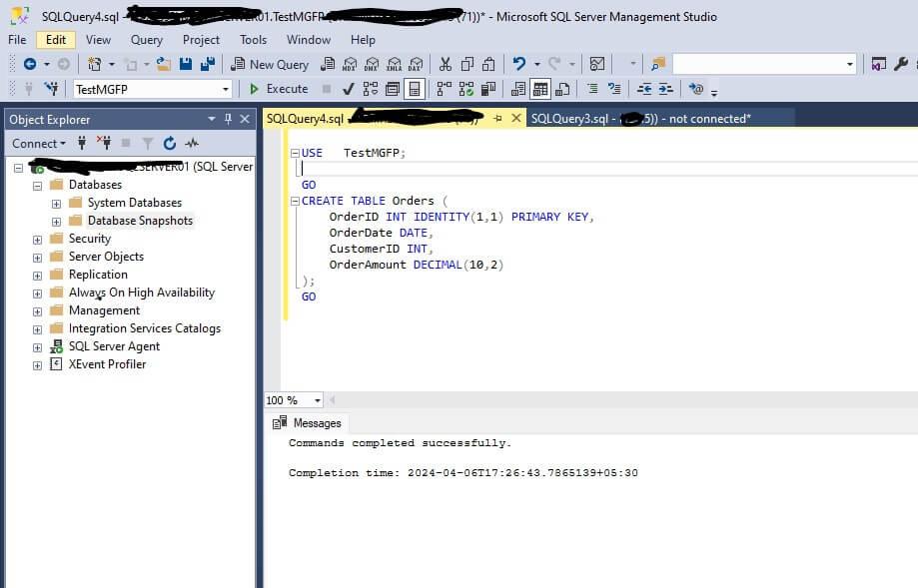
Task: Refresh the Object Explorer tree
Action: [170, 144]
